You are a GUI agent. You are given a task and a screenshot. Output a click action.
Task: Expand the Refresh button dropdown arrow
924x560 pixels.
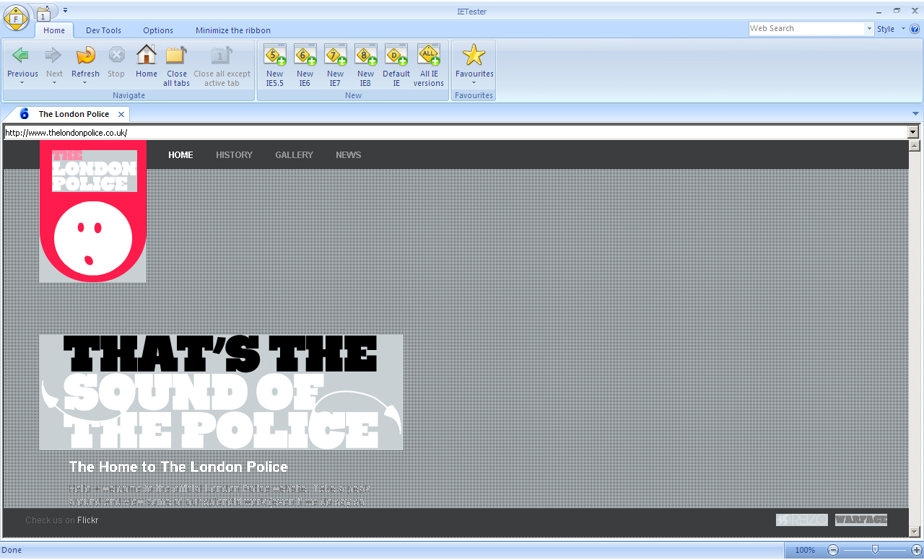click(x=85, y=83)
